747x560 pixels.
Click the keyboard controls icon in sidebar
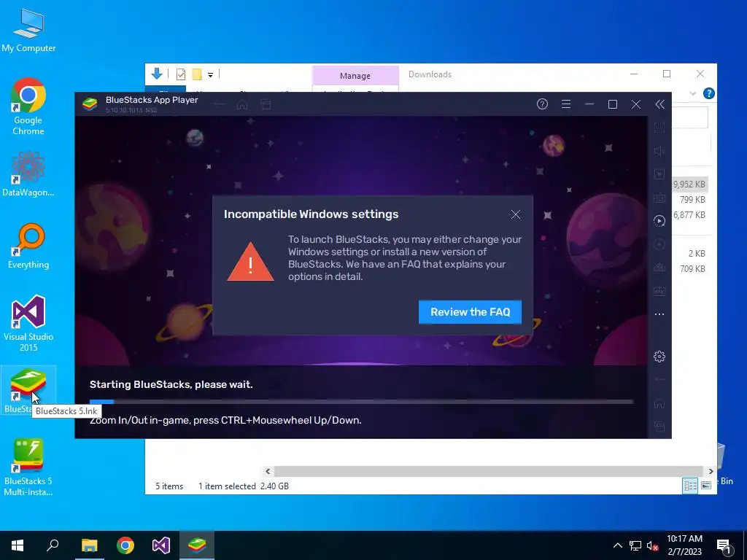coord(659,198)
